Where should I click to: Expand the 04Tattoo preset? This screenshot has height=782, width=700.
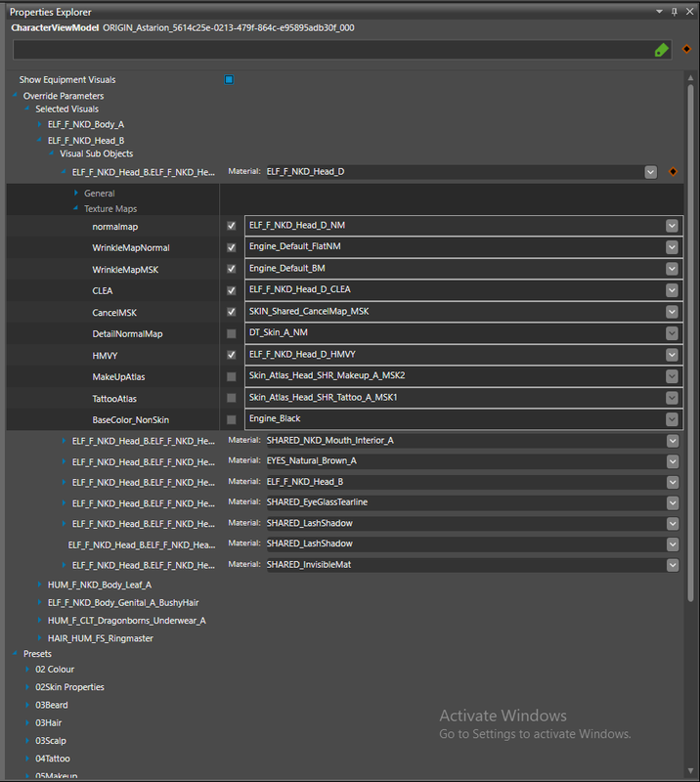click(x=27, y=759)
